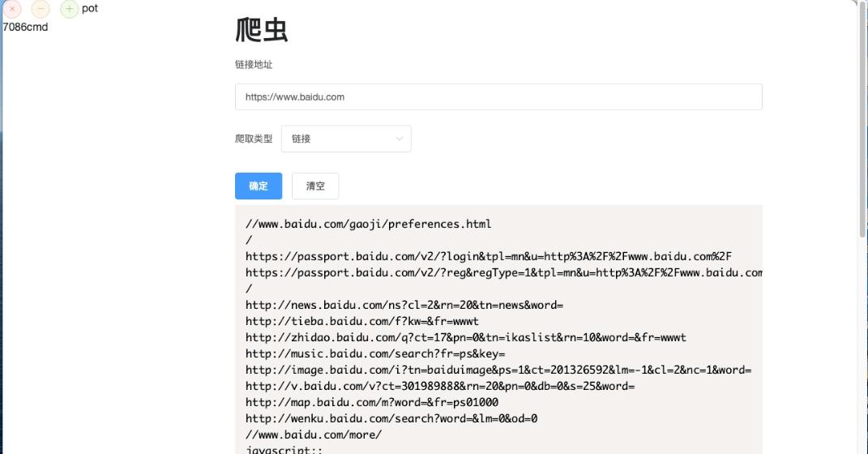Select the passport.baidu.com reg&regType line
Viewport: 868px width, 454px height.
(504, 272)
